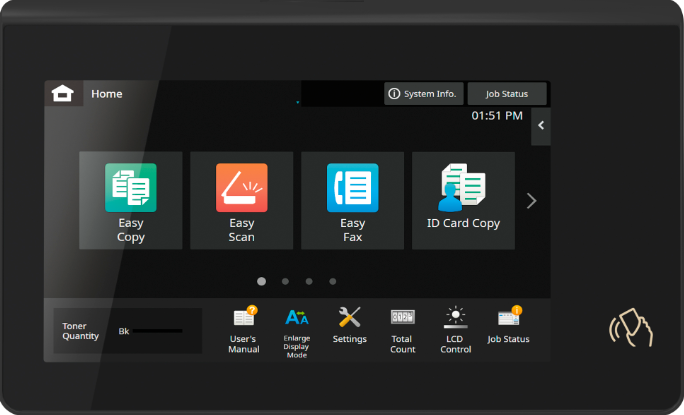Viewport: 684px width, 415px height.
Task: Start the ID Card Copy function
Action: tap(463, 201)
